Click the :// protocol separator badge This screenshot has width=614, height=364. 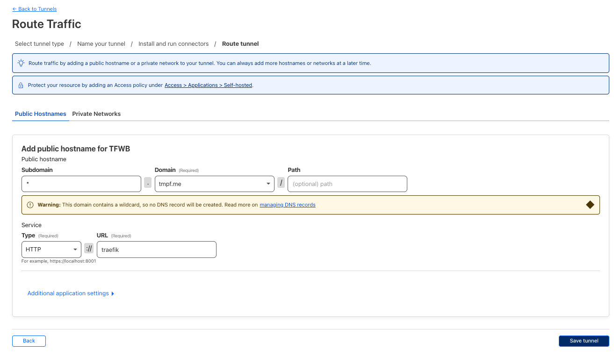[x=89, y=250]
